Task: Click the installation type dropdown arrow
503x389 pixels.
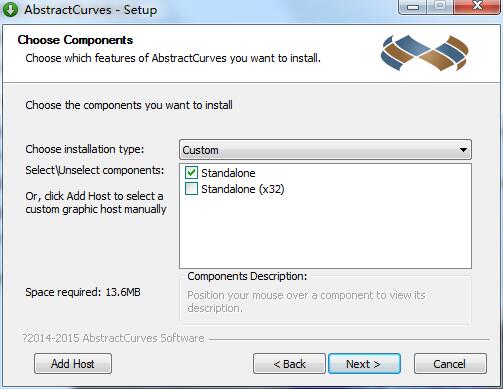Action: [463, 150]
